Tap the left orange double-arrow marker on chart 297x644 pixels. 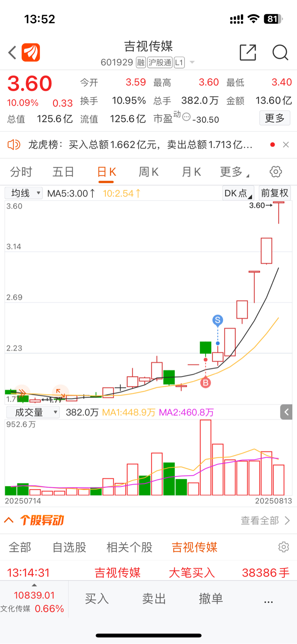coord(22,393)
